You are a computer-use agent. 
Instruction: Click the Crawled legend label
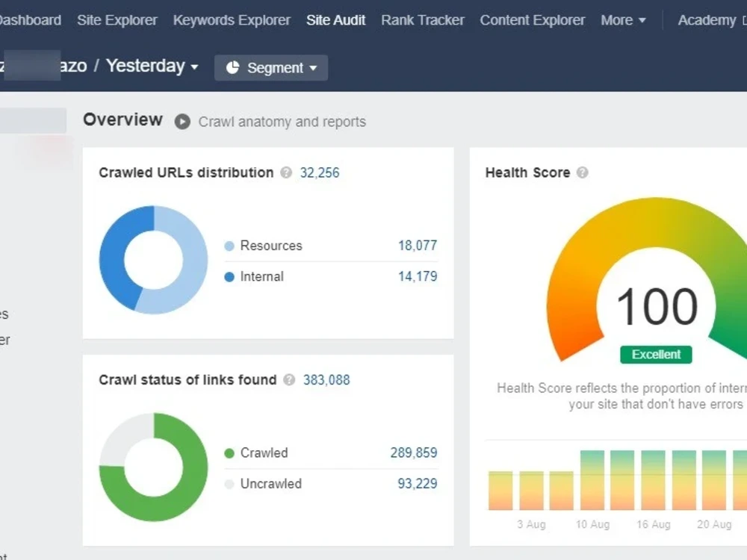264,453
